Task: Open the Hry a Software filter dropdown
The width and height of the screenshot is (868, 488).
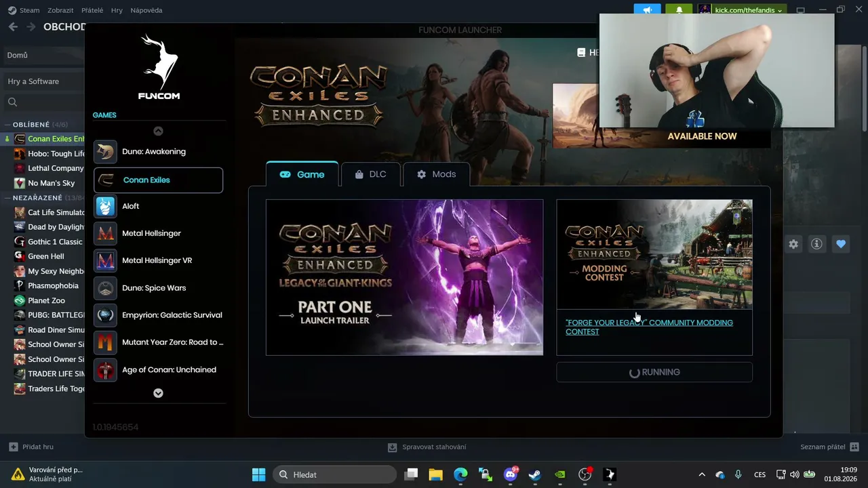Action: tap(44, 81)
